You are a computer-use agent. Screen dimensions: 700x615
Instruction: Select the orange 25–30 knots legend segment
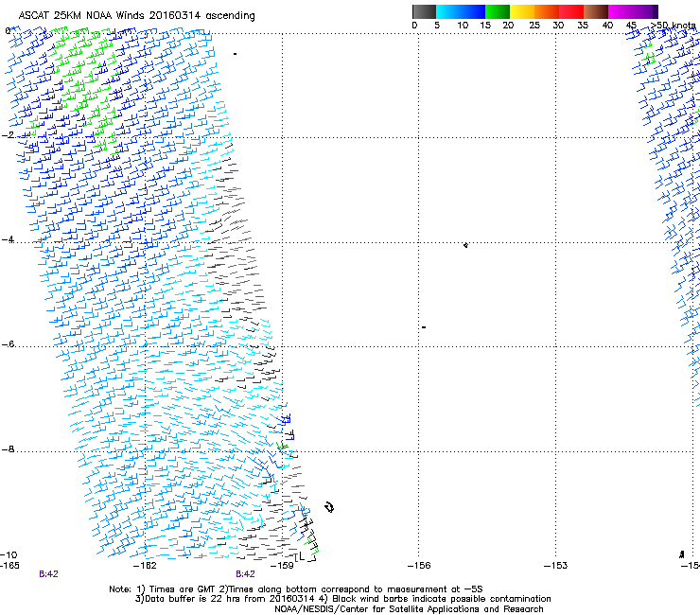point(547,11)
